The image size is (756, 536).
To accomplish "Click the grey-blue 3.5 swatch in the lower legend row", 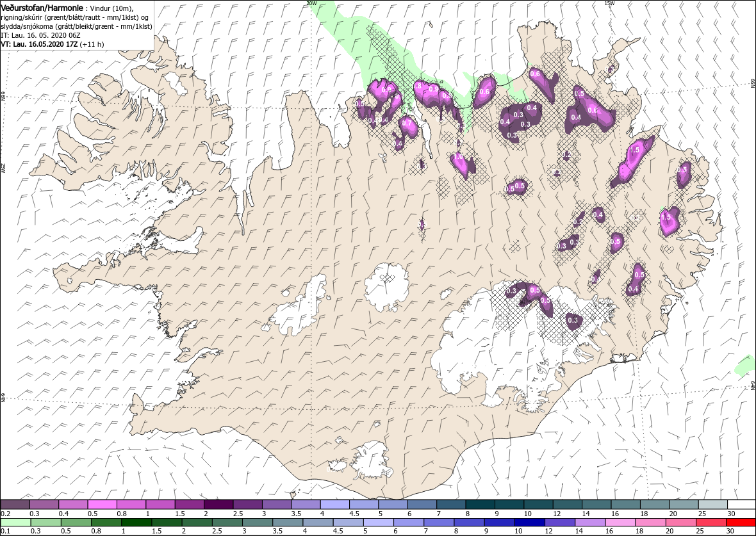I will point(288,523).
